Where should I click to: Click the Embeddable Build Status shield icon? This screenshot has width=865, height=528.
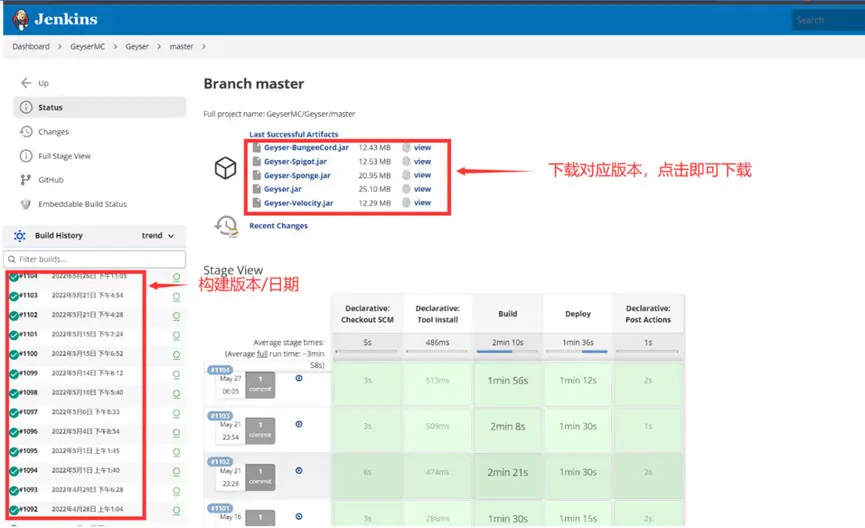pos(25,204)
